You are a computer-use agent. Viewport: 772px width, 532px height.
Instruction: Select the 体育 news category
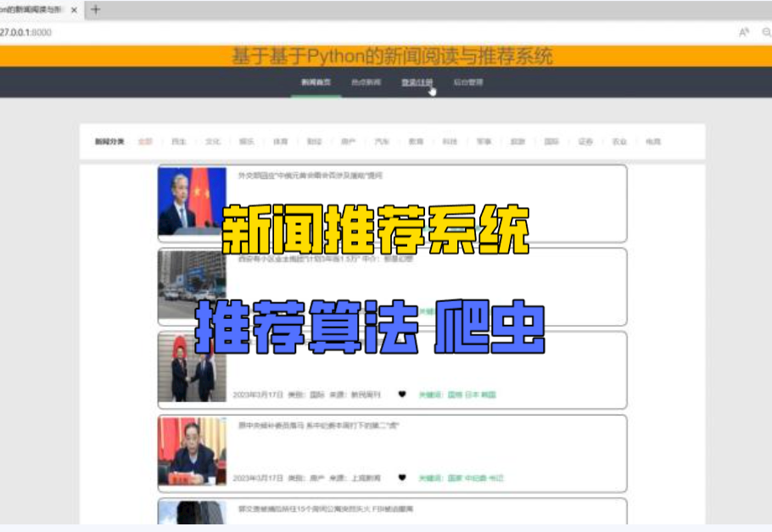coord(281,142)
